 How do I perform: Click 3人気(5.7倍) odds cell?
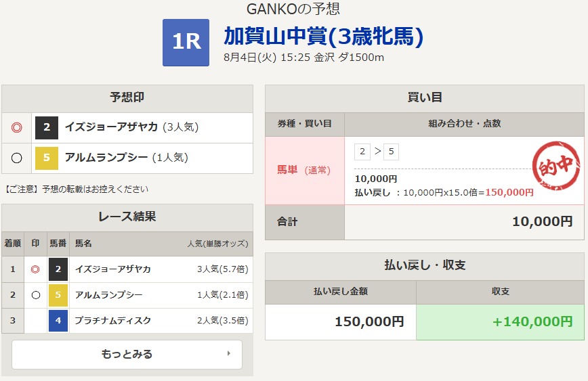point(223,269)
